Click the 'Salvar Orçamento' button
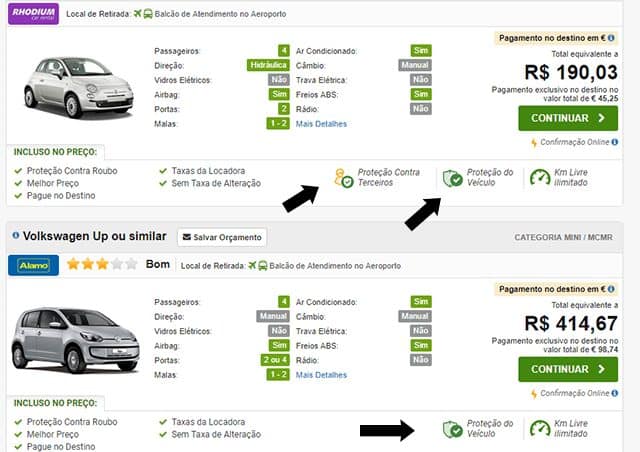 [222, 237]
